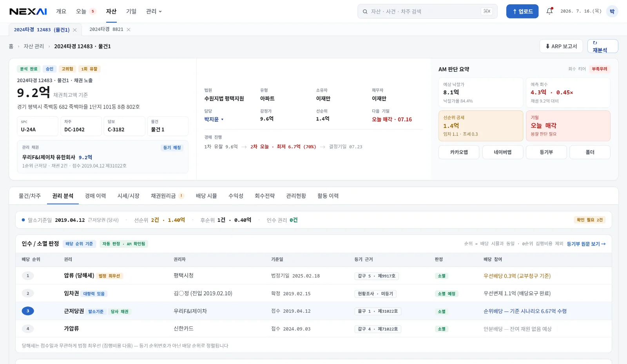Open the 오늘 menu with badge 5
Screen dimensions: 627x364
click(x=86, y=11)
